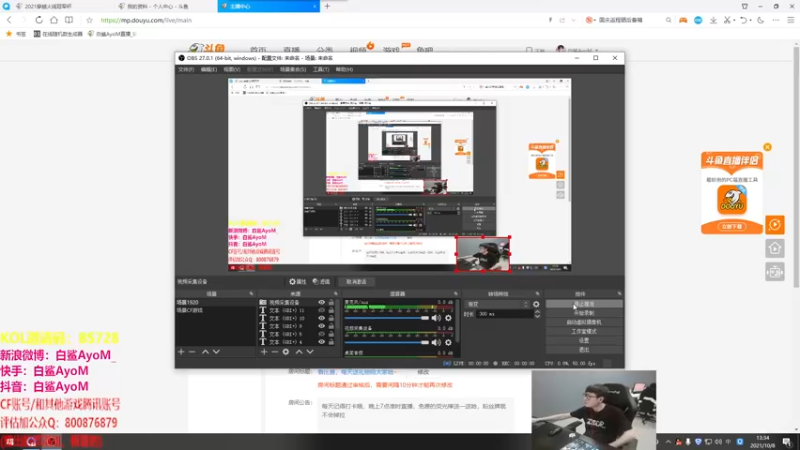Open the browser download manager icon
The height and width of the screenshot is (450, 800).
(713, 20)
